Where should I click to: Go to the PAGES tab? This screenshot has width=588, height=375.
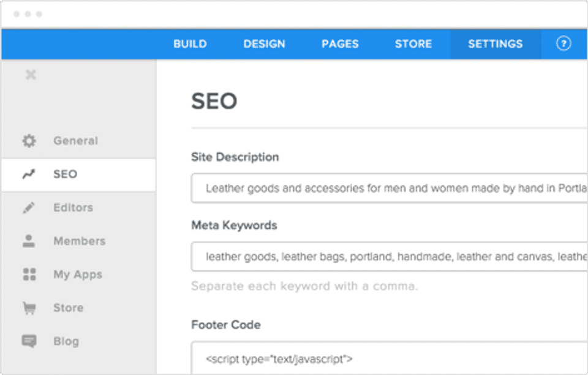pyautogui.click(x=340, y=44)
